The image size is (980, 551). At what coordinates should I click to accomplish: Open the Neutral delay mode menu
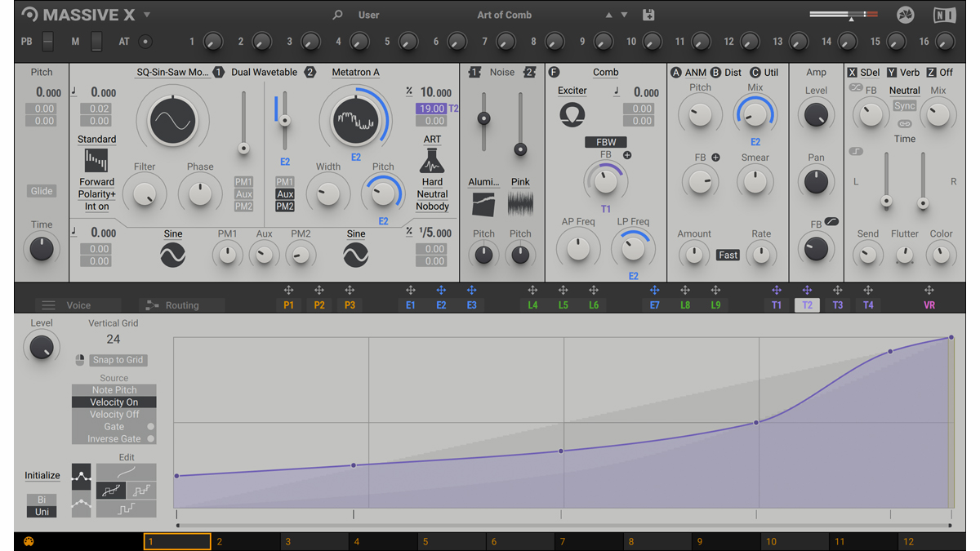pos(904,91)
